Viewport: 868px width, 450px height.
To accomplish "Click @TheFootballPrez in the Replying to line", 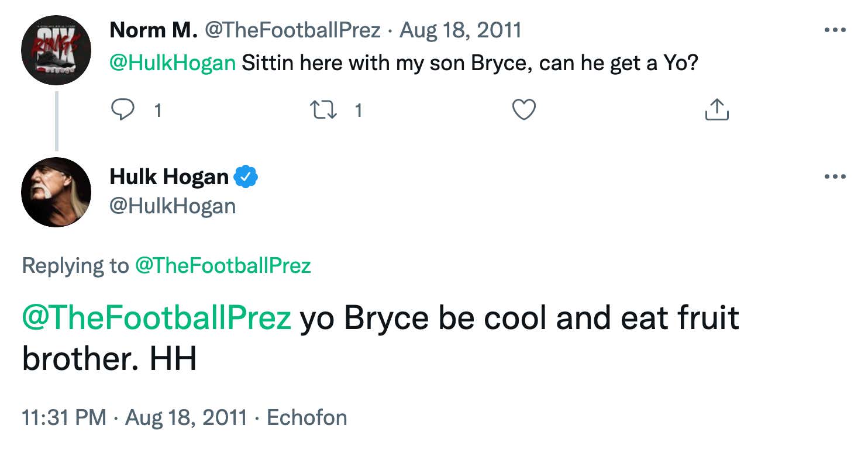I will coord(223,266).
